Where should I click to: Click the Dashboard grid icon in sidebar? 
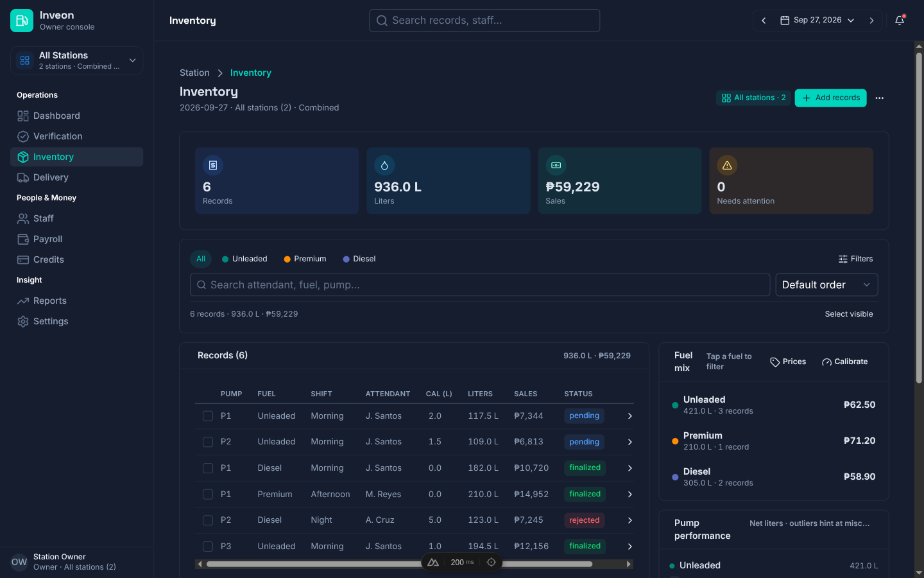(x=23, y=116)
